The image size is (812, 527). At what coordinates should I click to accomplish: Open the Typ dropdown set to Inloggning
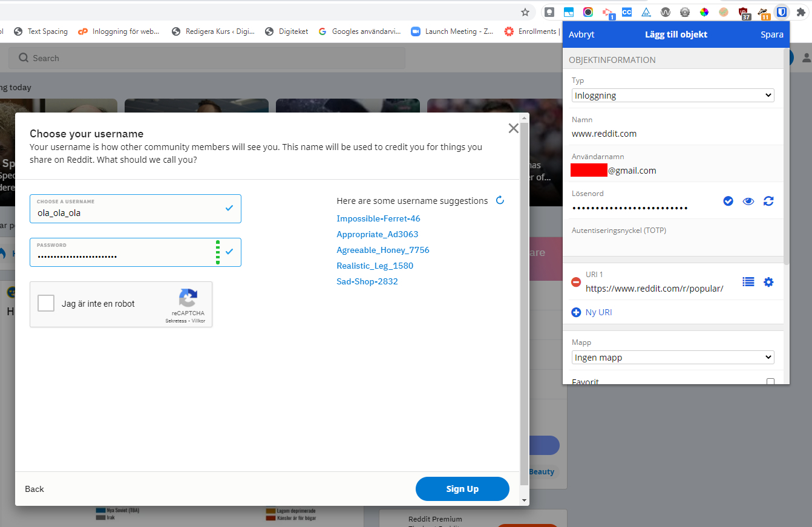[x=673, y=95]
